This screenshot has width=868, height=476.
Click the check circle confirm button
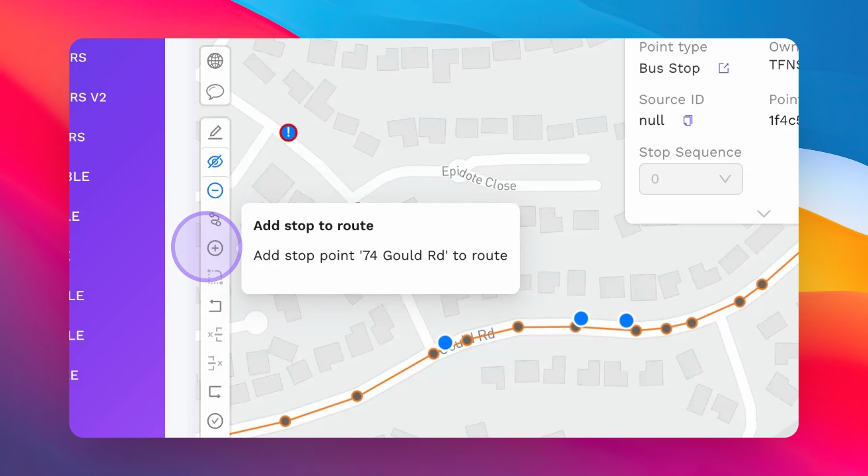[215, 420]
